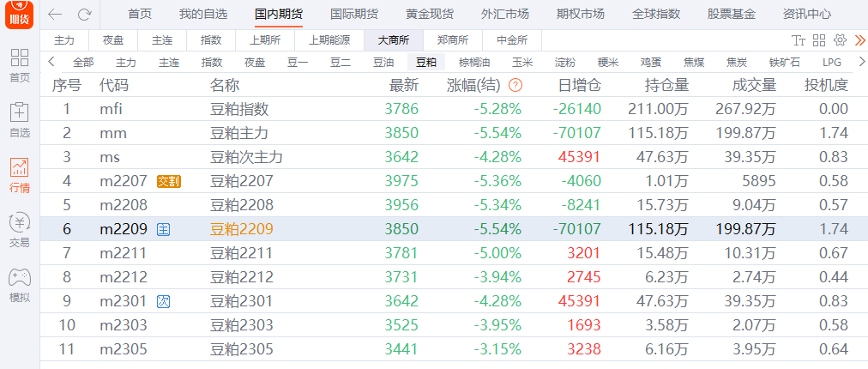The width and height of the screenshot is (868, 369).
Task: Filter by LPG category
Action: [x=832, y=62]
